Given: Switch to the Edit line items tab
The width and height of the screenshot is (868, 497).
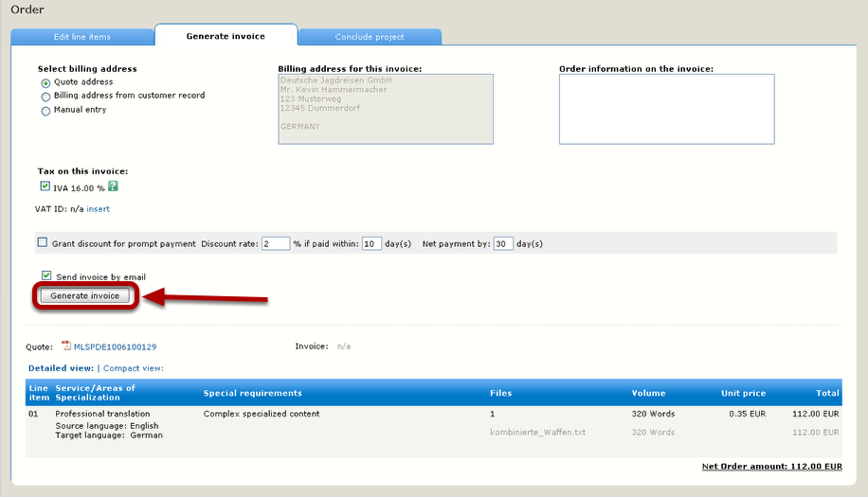Looking at the screenshot, I should pyautogui.click(x=81, y=37).
